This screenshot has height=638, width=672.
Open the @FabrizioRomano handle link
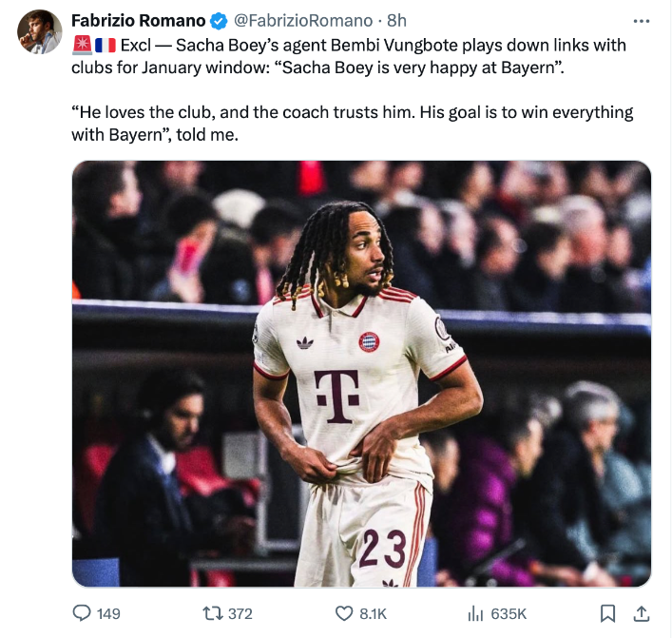(x=303, y=21)
